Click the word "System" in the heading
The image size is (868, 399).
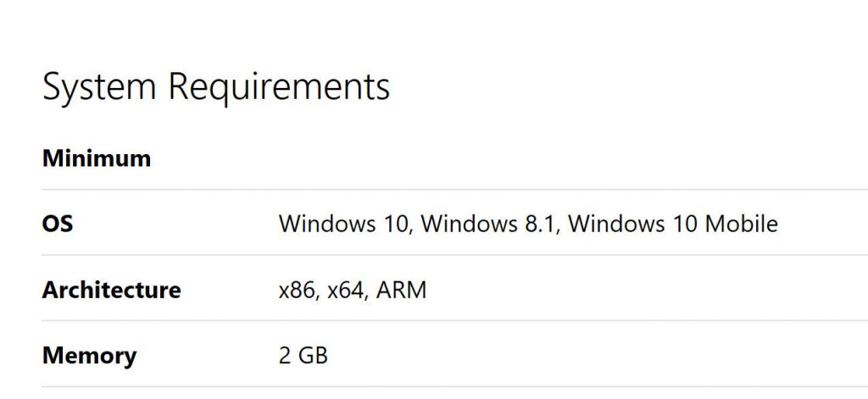[100, 87]
